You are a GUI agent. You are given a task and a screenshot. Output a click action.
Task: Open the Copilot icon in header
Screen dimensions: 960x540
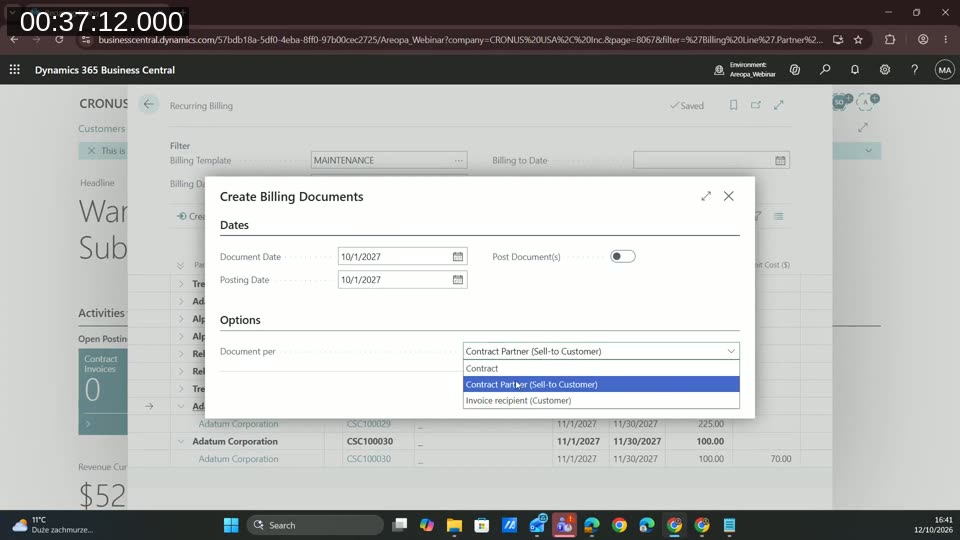(x=795, y=70)
